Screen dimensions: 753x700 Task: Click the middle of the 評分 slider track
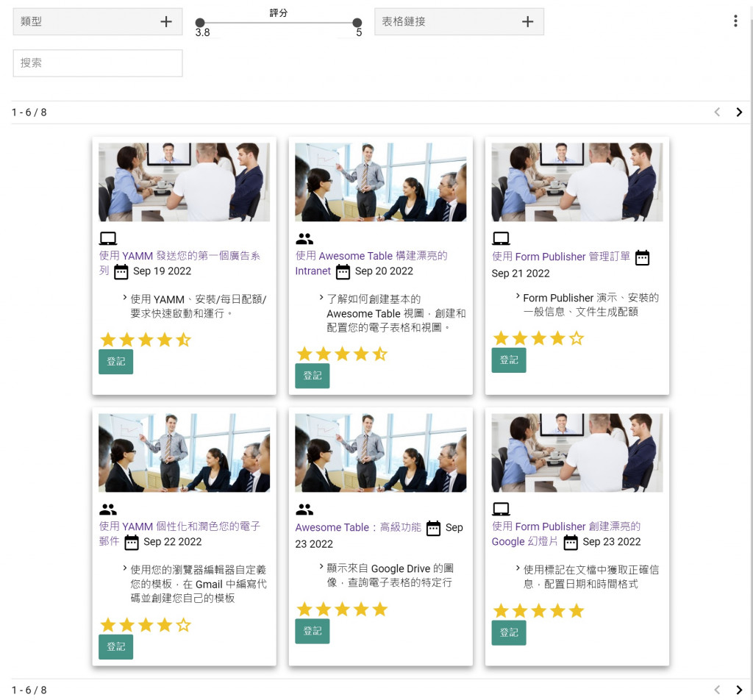[x=279, y=22]
